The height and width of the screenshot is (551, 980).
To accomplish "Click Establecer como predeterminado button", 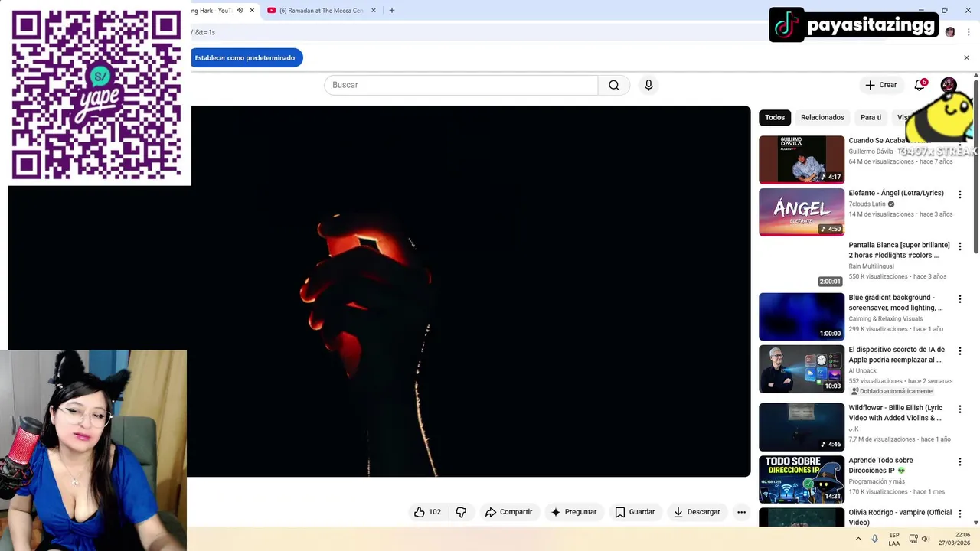I will (x=245, y=57).
